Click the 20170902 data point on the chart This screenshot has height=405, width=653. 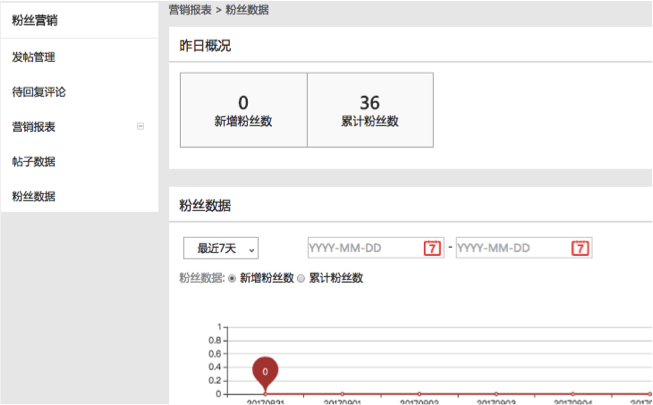419,394
